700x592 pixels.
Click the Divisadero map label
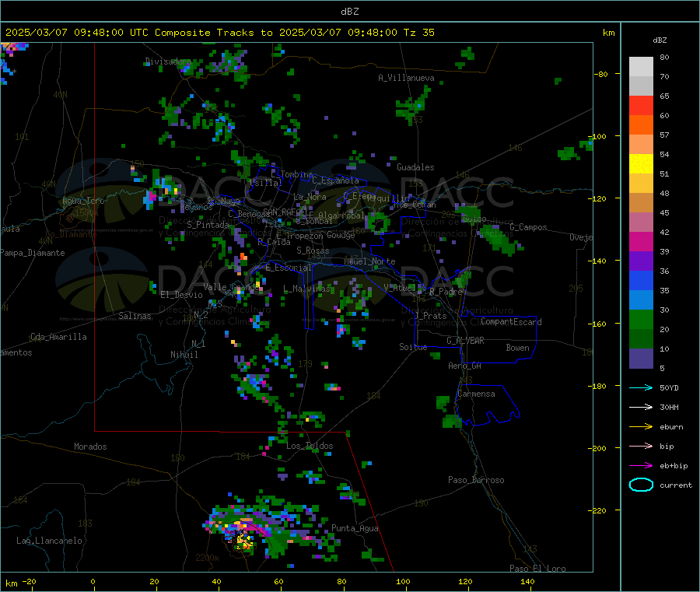point(168,61)
